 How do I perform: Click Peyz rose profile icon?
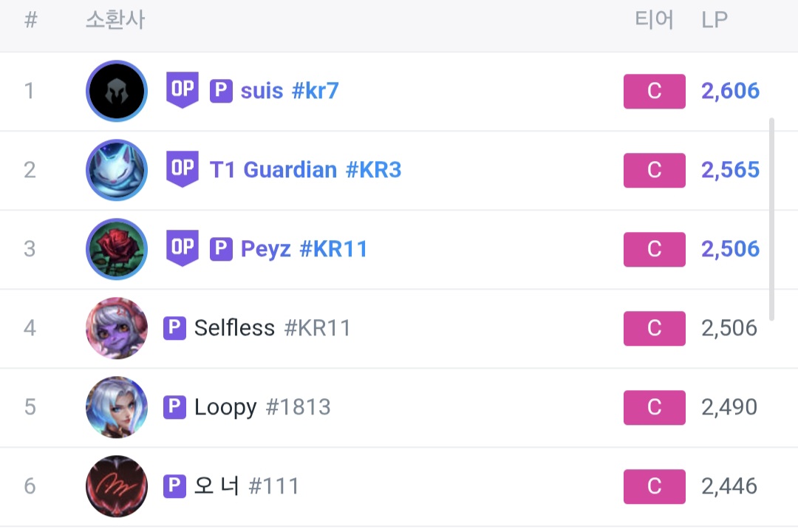[117, 249]
